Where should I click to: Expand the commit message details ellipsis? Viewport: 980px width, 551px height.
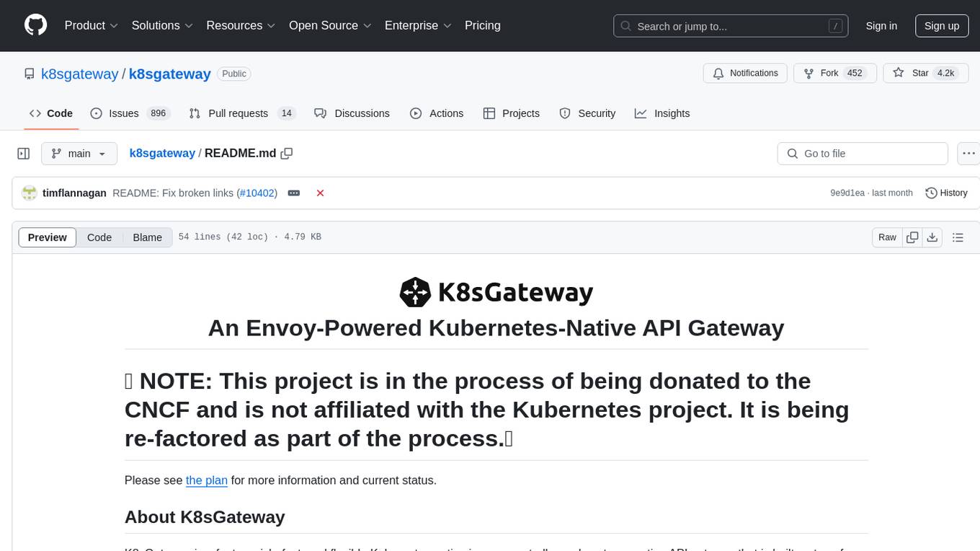(x=294, y=193)
